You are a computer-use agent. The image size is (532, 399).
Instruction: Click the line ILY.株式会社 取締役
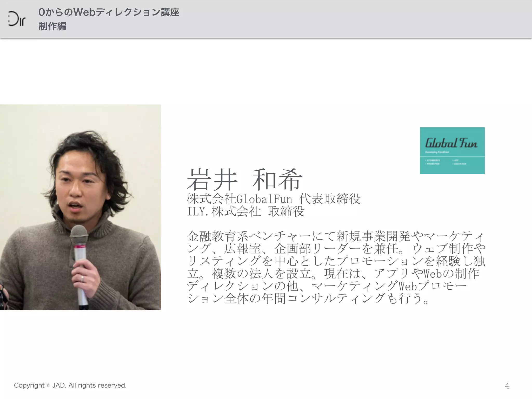[245, 211]
